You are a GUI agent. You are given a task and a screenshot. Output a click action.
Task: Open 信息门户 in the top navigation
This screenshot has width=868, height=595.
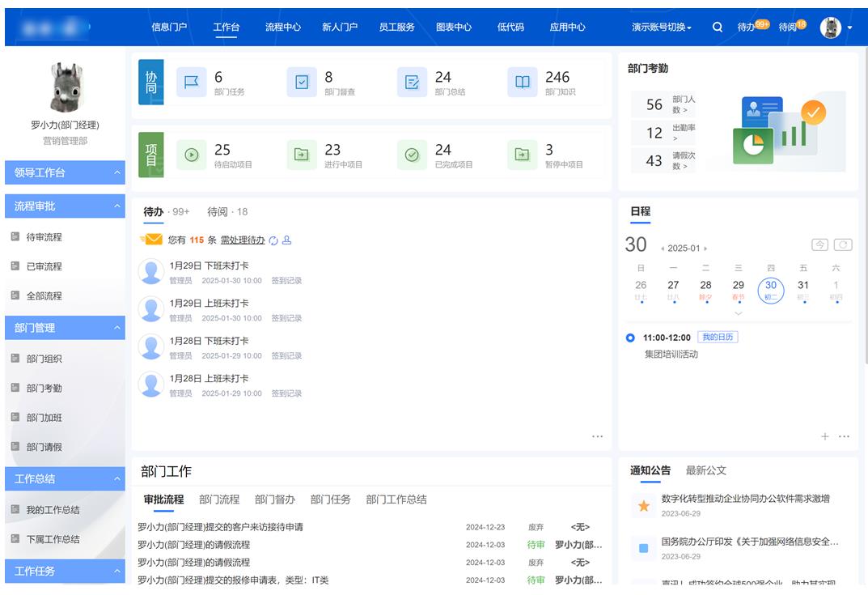point(169,28)
